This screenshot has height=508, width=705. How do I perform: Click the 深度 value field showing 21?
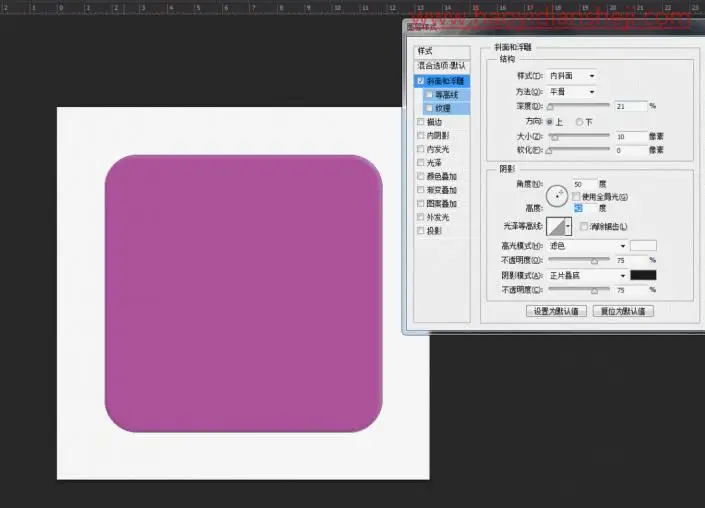pos(631,107)
